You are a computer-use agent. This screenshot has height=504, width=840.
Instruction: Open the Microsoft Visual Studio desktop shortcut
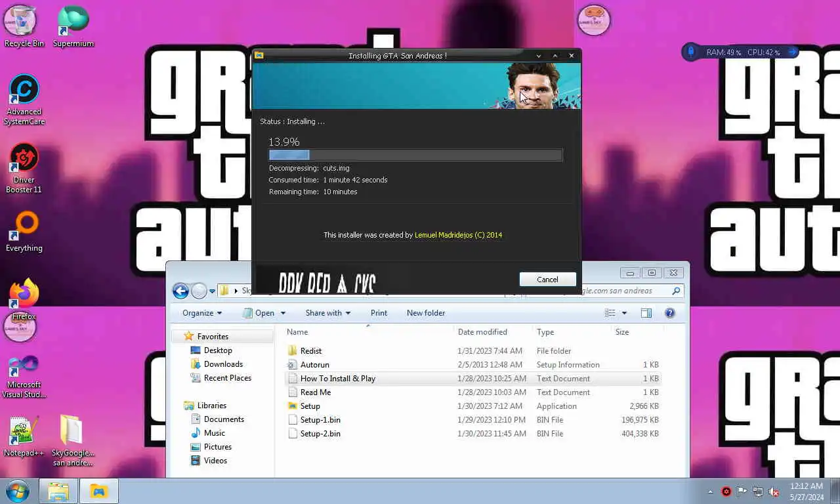pyautogui.click(x=24, y=377)
